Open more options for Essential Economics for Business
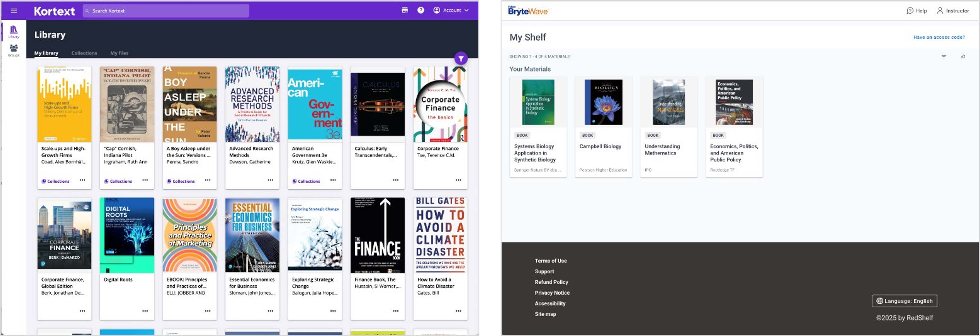The height and width of the screenshot is (336, 980). [x=271, y=311]
